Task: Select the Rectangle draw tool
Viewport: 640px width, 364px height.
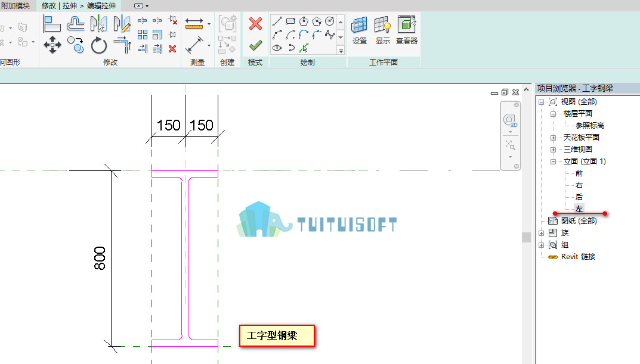Action: tap(290, 21)
